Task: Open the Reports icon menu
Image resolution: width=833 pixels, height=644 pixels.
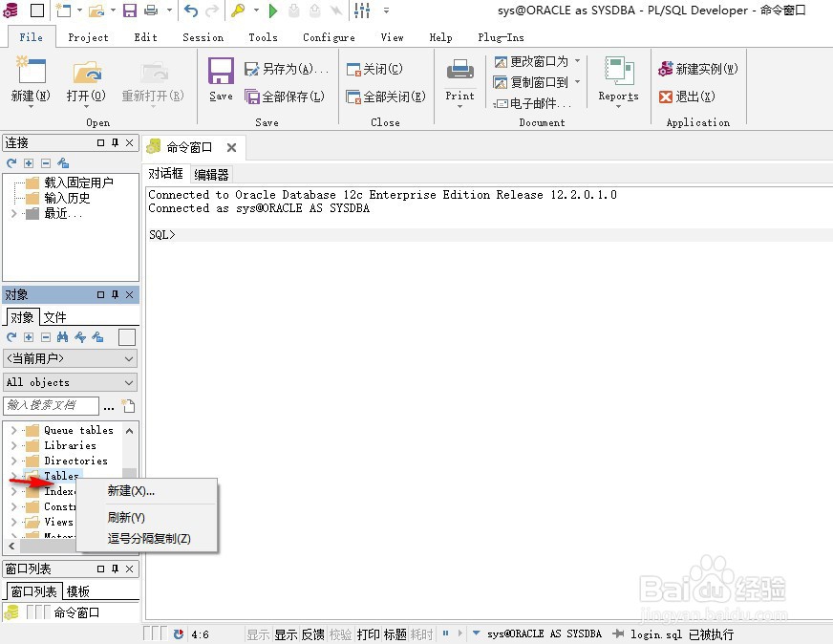Action: (618, 71)
